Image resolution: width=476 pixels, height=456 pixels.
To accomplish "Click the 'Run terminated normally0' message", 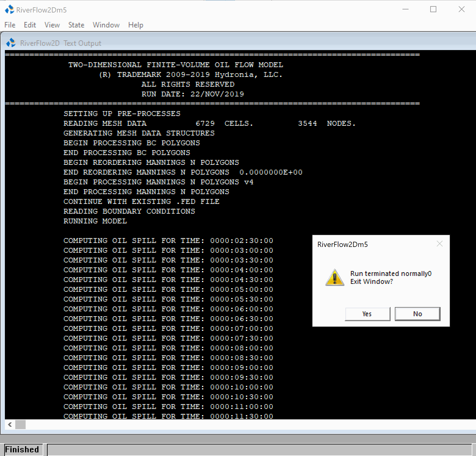I will pos(391,273).
